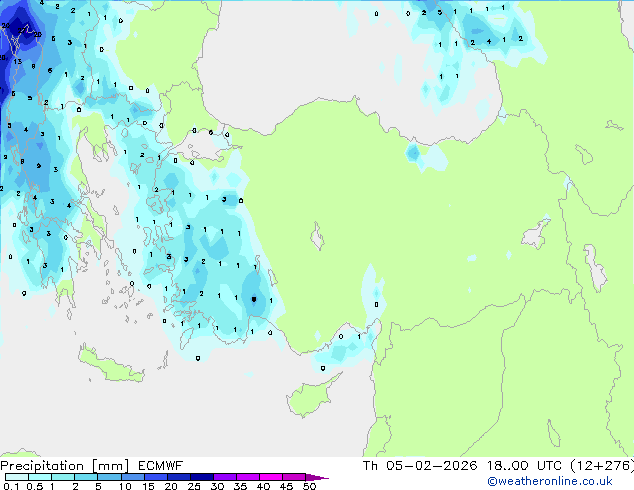
Task: Click the '50' legend scale label
Action: coord(309,486)
